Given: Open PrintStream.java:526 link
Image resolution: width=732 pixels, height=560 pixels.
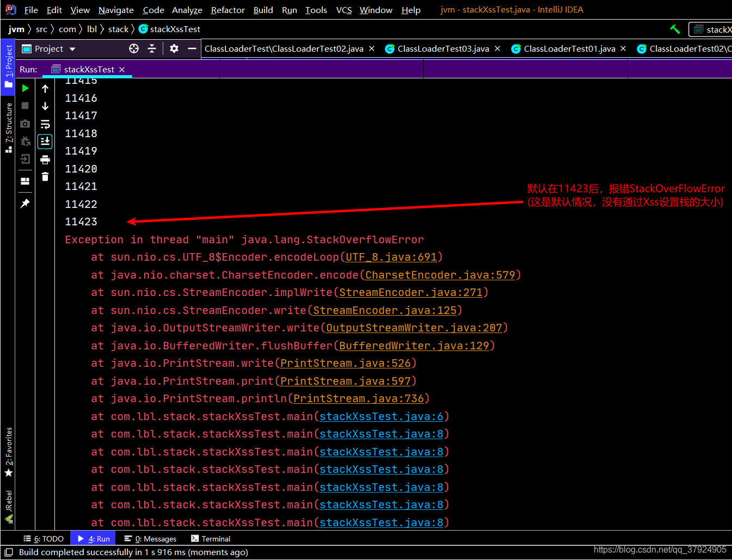Looking at the screenshot, I should (346, 363).
